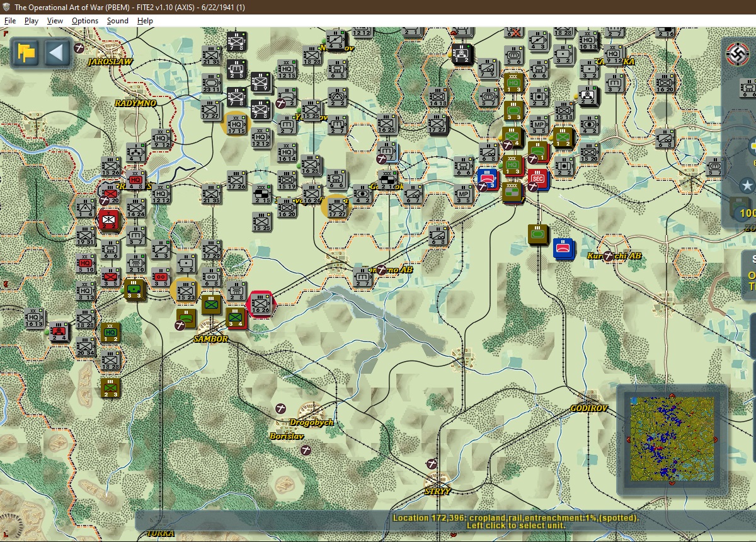The height and width of the screenshot is (542, 756).
Task: Select the infantry unit 19 31
Action: 86,235
